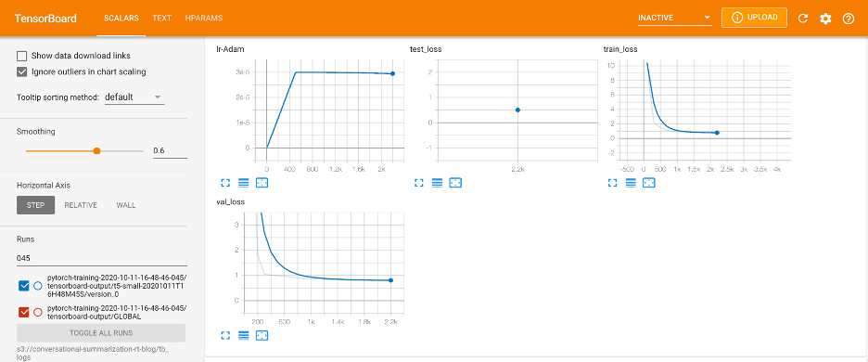Image resolution: width=868 pixels, height=362 pixels.
Task: Fit test_loss chart domain to data
Action: 455,182
